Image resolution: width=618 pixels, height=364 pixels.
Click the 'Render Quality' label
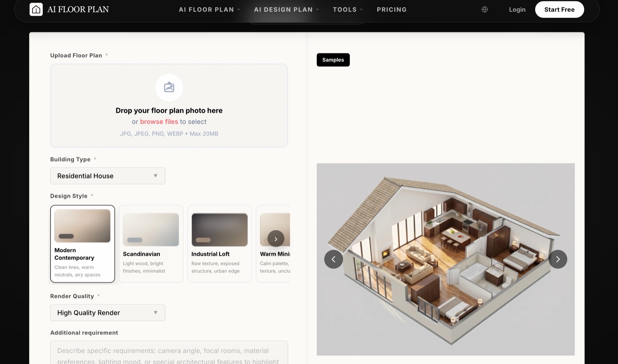pos(72,296)
